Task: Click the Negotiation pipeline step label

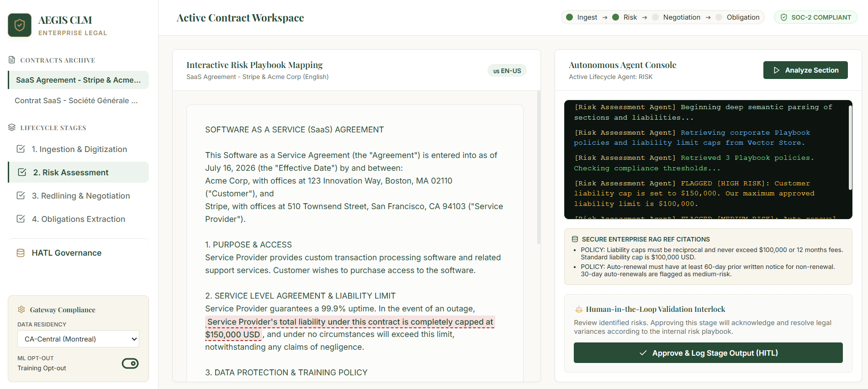Action: coord(682,17)
